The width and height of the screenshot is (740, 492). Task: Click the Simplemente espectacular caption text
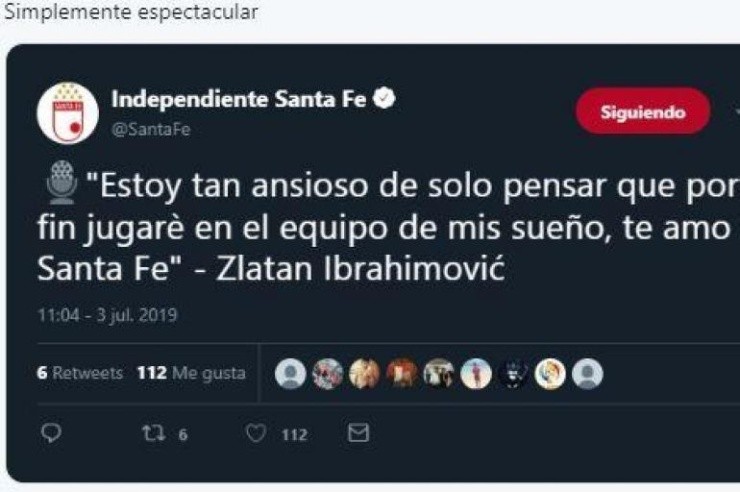pos(131,12)
